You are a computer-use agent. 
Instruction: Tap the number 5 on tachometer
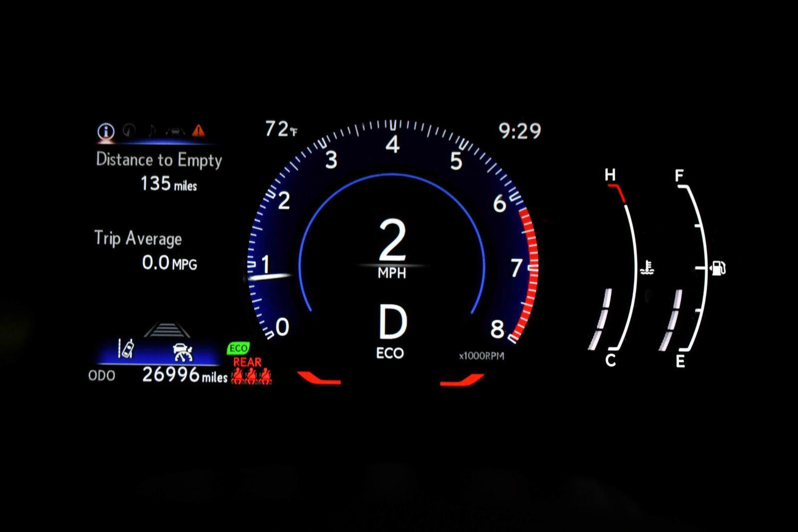[456, 162]
